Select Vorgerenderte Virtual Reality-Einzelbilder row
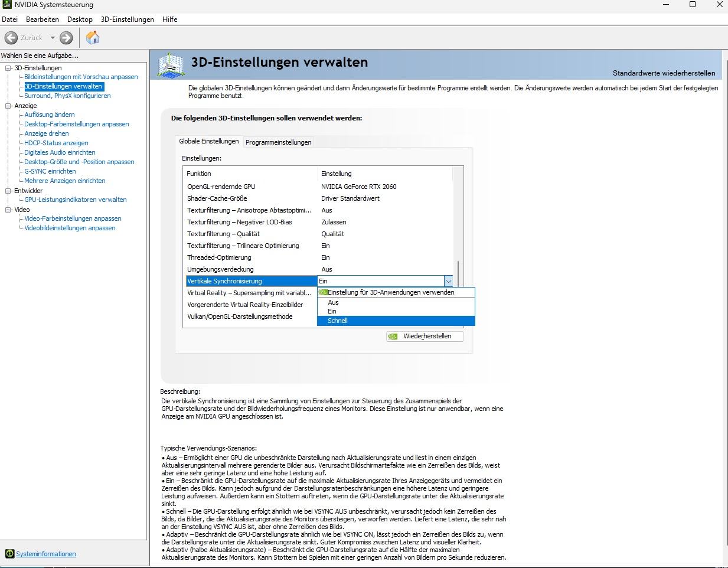728x568 pixels. 251,305
